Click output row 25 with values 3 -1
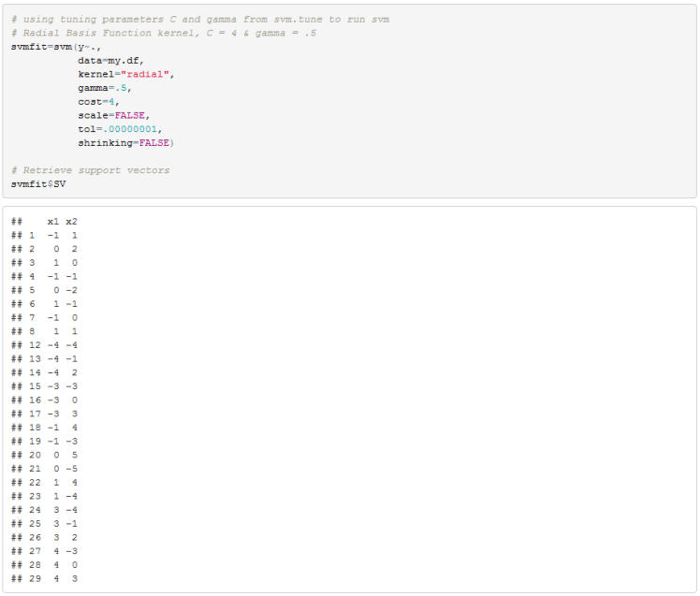 (45, 523)
